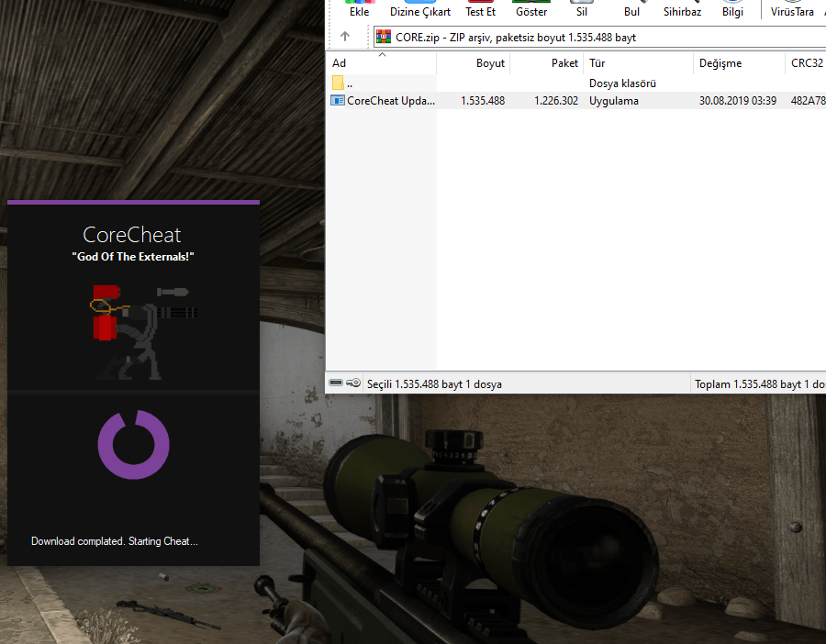Sort by Değişme column header
Image resolution: width=826 pixels, height=644 pixels.
point(739,63)
